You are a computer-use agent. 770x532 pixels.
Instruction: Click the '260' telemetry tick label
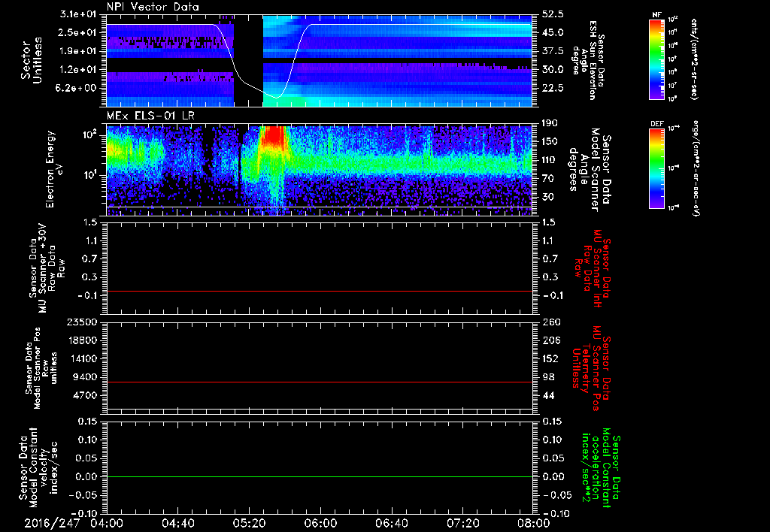click(550, 322)
